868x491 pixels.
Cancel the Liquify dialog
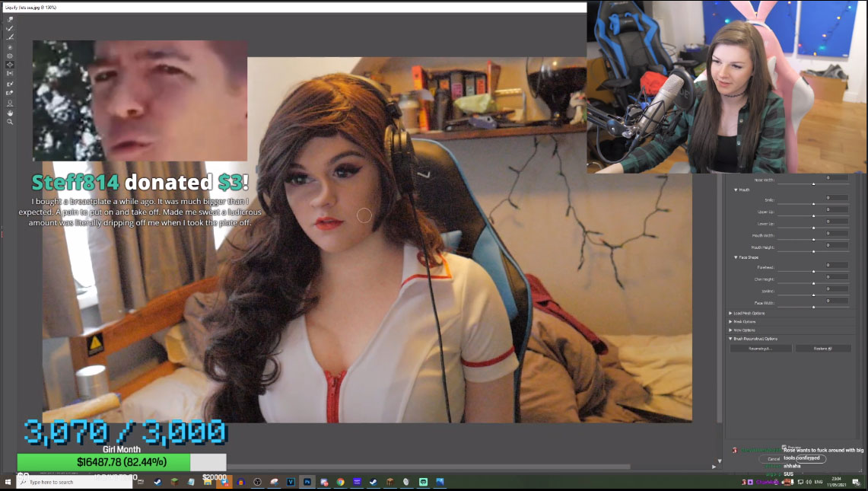pyautogui.click(x=774, y=459)
